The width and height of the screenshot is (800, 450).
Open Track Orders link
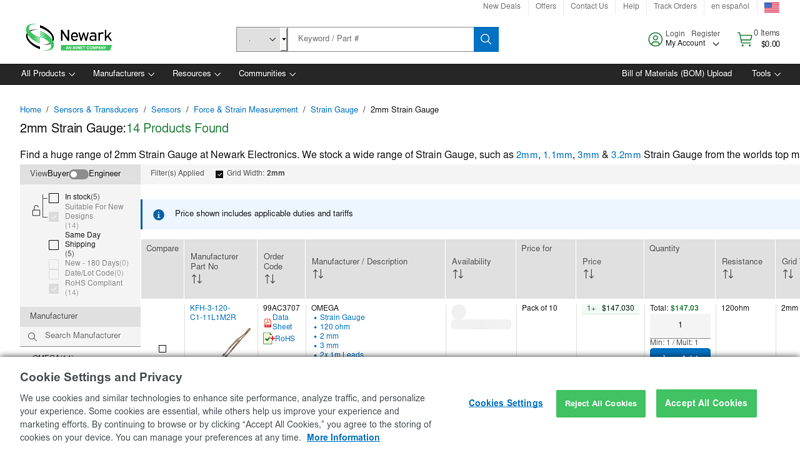(675, 6)
